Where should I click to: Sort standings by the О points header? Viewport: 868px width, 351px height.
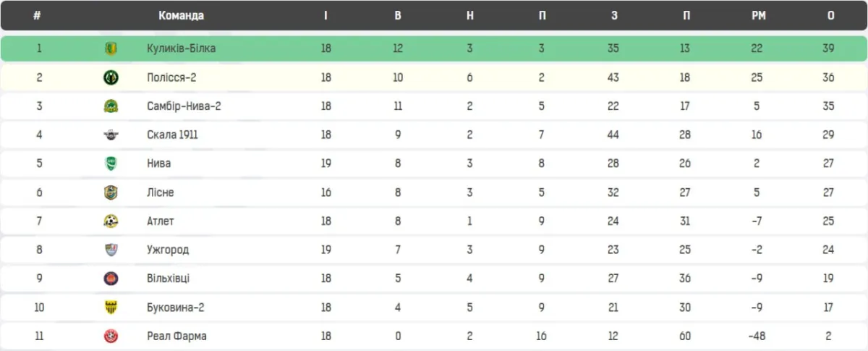coord(830,16)
